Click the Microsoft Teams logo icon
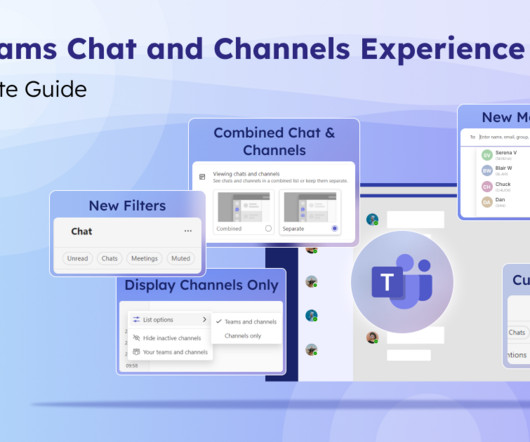 coord(402,281)
